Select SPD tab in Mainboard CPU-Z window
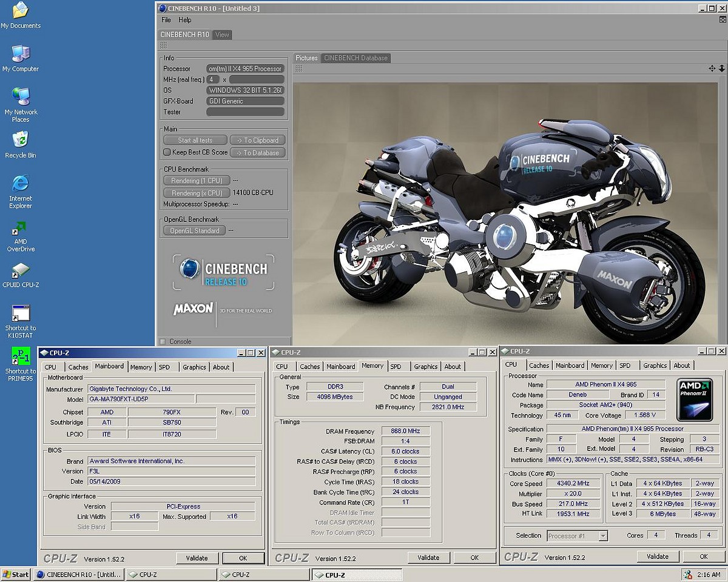The width and height of the screenshot is (728, 582). point(164,367)
